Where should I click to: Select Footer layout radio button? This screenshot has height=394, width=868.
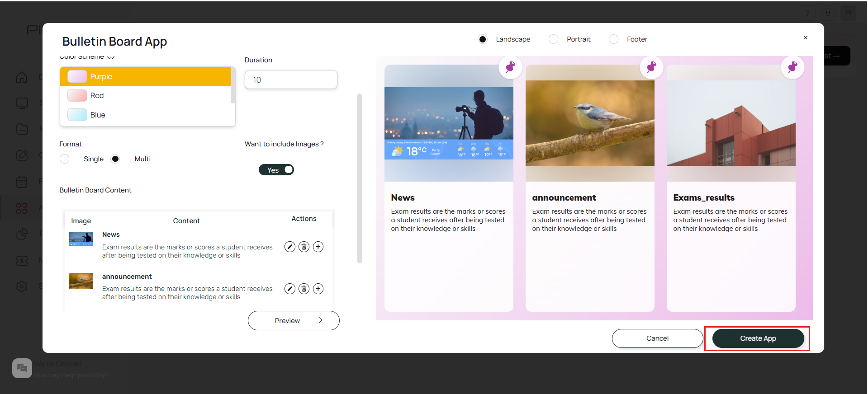(x=613, y=39)
